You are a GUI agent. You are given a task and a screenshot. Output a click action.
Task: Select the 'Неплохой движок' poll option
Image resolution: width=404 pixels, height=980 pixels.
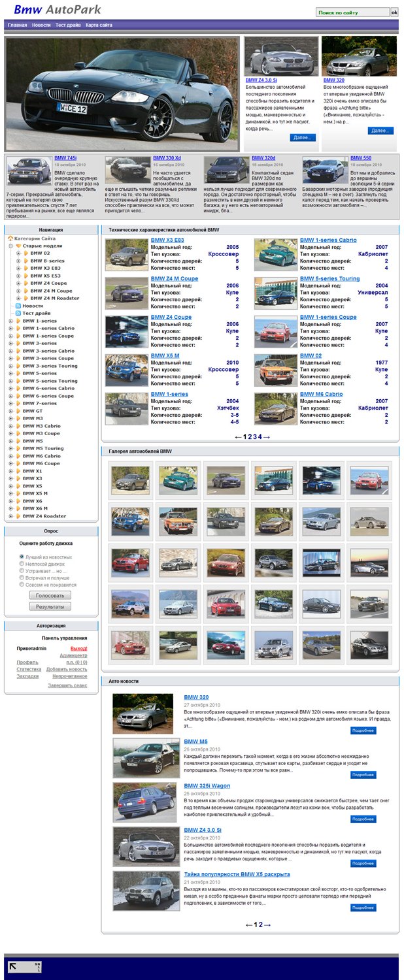(22, 564)
